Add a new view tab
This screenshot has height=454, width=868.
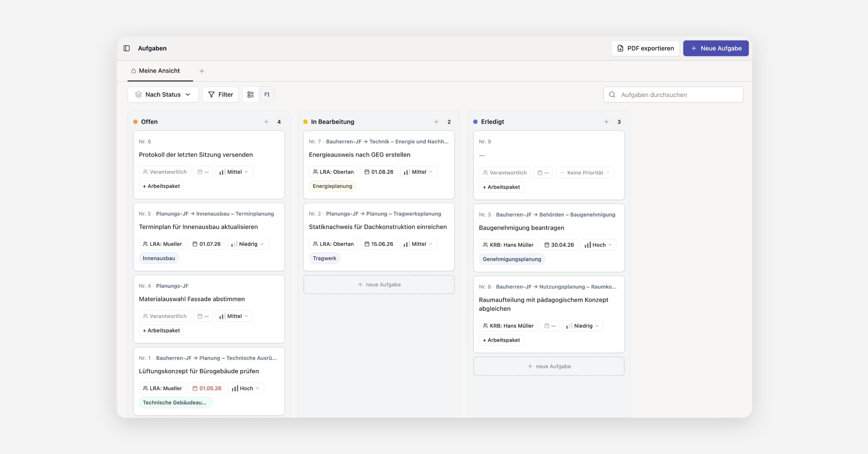pyautogui.click(x=202, y=71)
